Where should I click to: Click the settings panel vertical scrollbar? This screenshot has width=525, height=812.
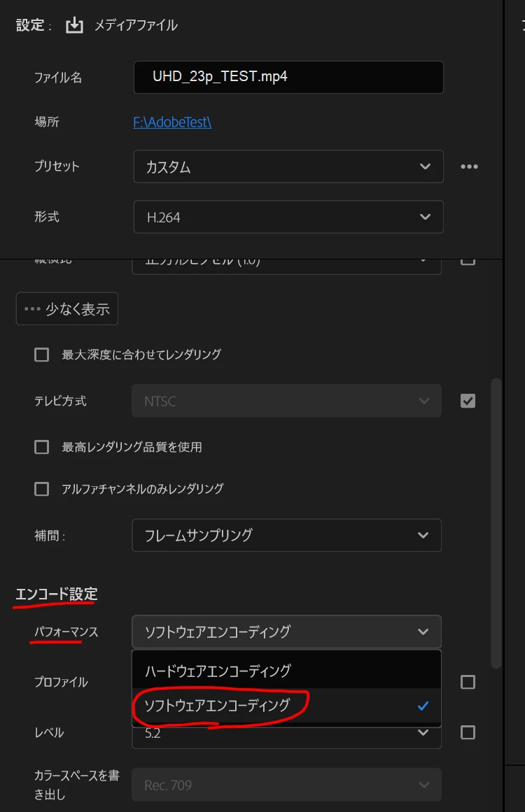(x=496, y=523)
